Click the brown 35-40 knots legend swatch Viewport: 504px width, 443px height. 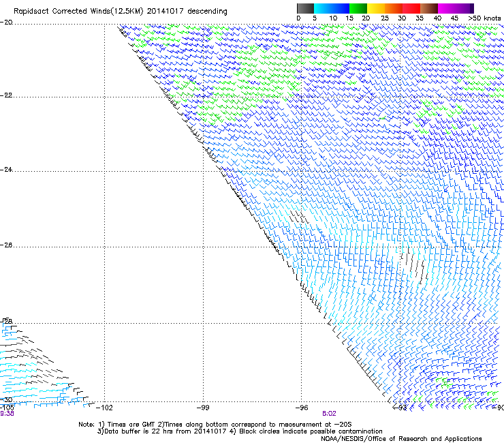(429, 8)
